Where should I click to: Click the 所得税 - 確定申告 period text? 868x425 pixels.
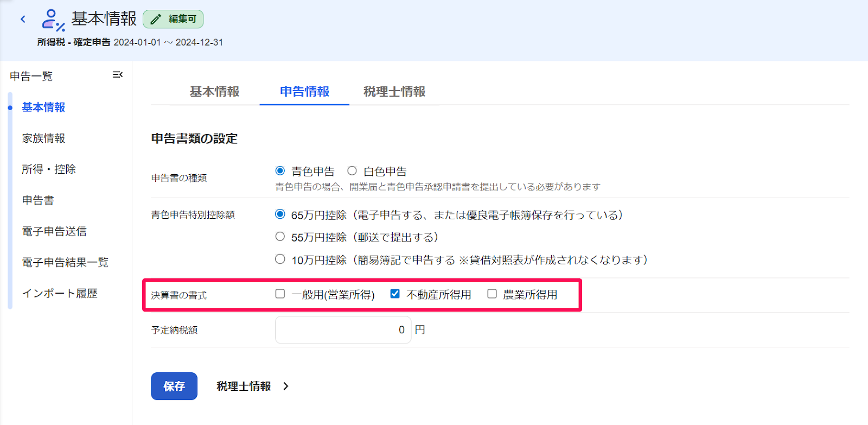pos(130,42)
